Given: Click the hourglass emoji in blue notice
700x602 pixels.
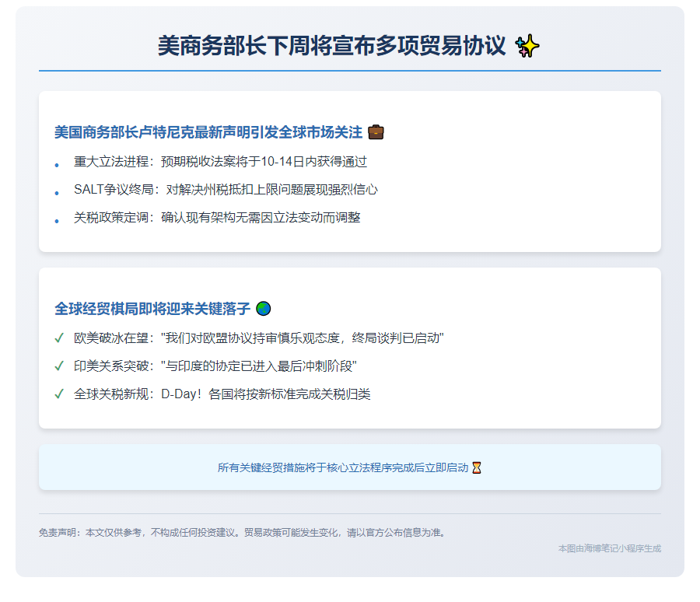Looking at the screenshot, I should coord(477,467).
